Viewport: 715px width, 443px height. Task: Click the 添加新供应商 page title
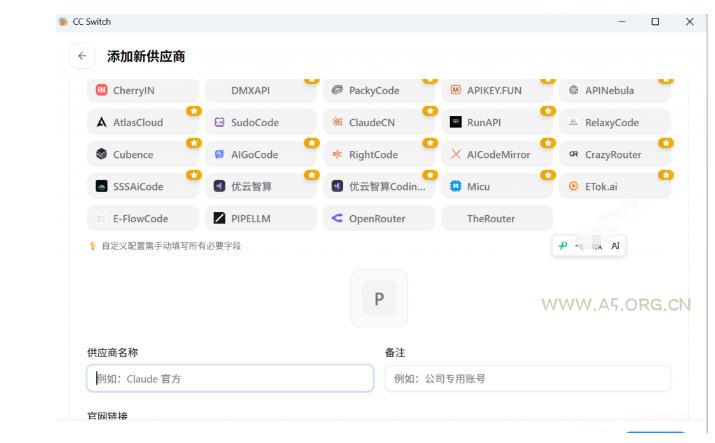point(146,57)
